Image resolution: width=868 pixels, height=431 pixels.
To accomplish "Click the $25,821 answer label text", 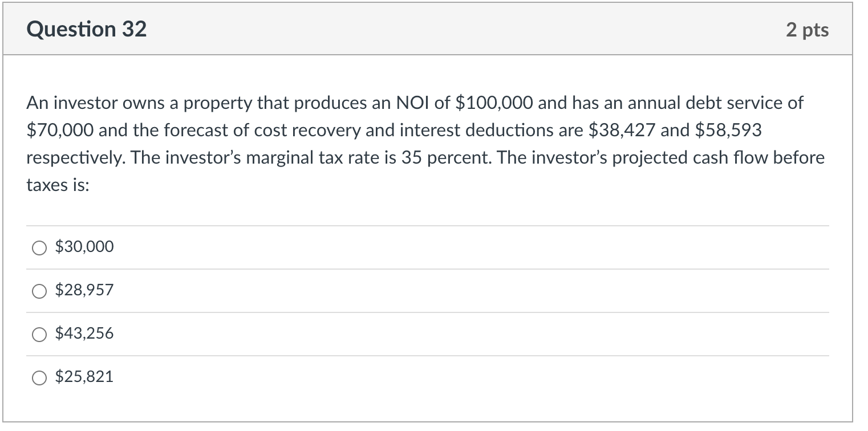I will 84,377.
